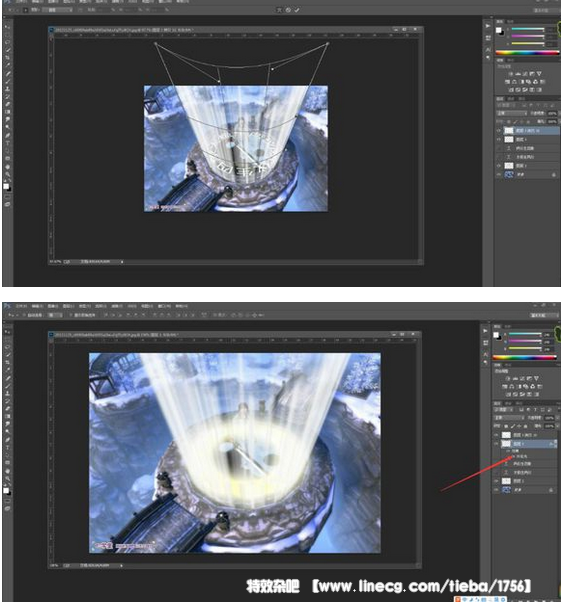The height and width of the screenshot is (603, 561).
Task: Open collapsed Actions panel in bottom window
Action: click(x=485, y=331)
